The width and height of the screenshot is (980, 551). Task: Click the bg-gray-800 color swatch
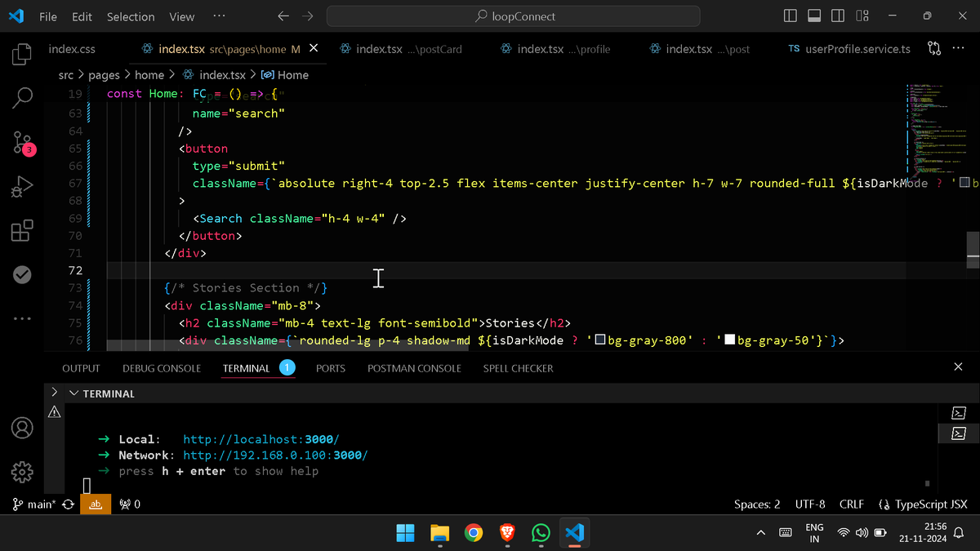click(x=600, y=340)
